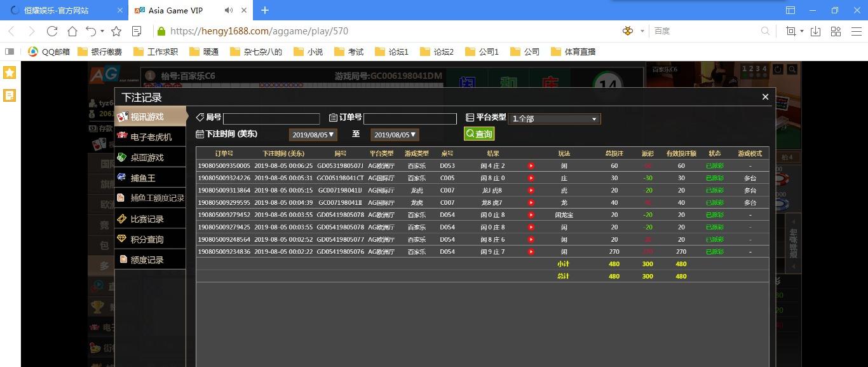The width and height of the screenshot is (868, 367).
Task: Mute the Asia Game VIP tab audio
Action: (x=229, y=10)
